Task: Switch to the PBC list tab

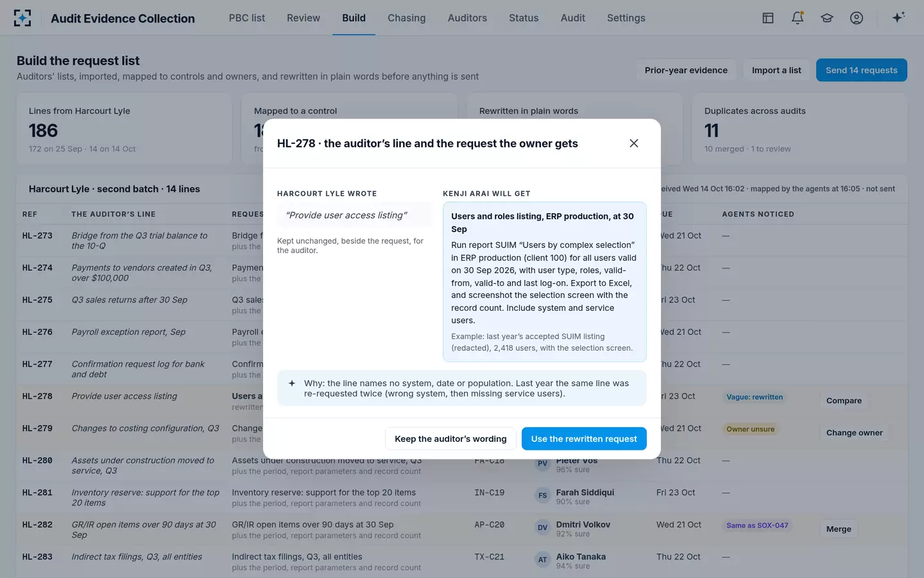Action: click(x=247, y=18)
